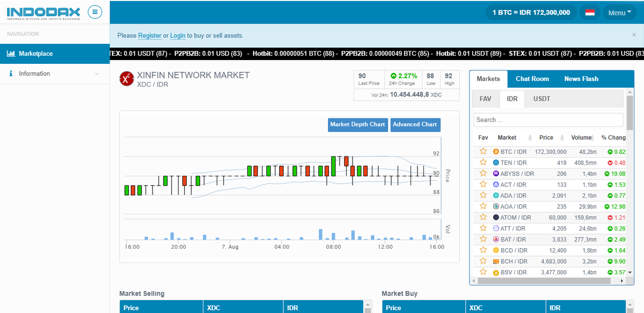Sort market list by % Change column

613,138
